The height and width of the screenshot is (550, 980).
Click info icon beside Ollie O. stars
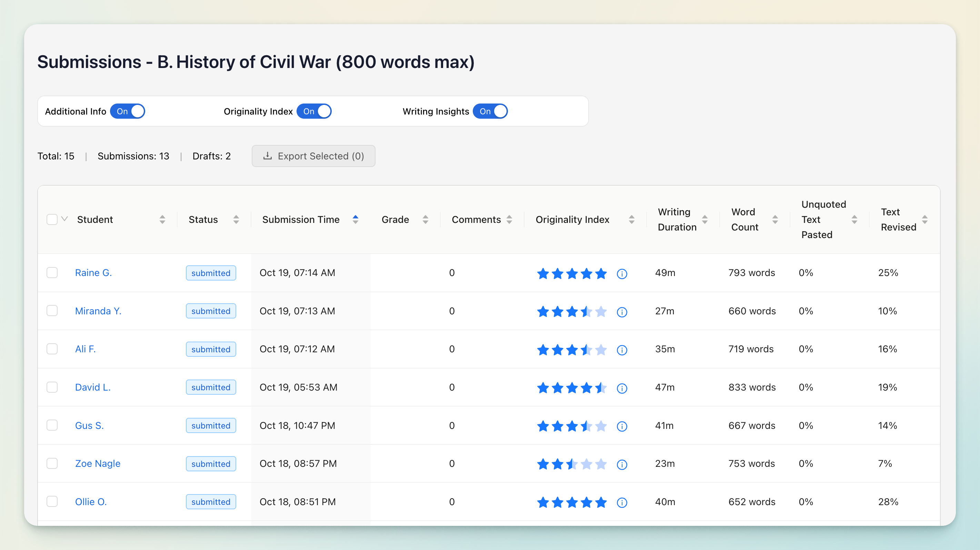(622, 502)
